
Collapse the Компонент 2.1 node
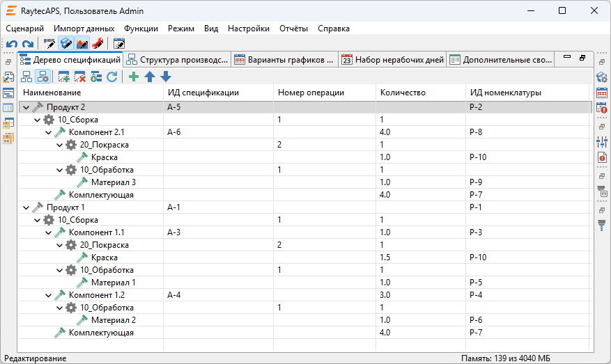(48, 132)
